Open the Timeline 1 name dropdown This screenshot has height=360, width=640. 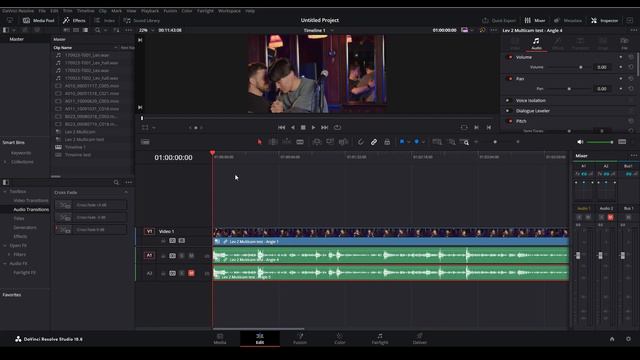coord(318,30)
